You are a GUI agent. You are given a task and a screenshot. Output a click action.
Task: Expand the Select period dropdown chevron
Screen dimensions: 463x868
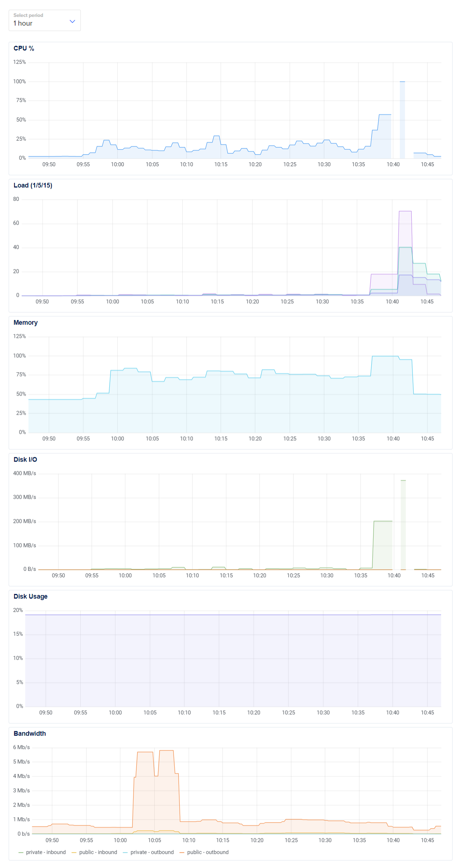(x=72, y=21)
